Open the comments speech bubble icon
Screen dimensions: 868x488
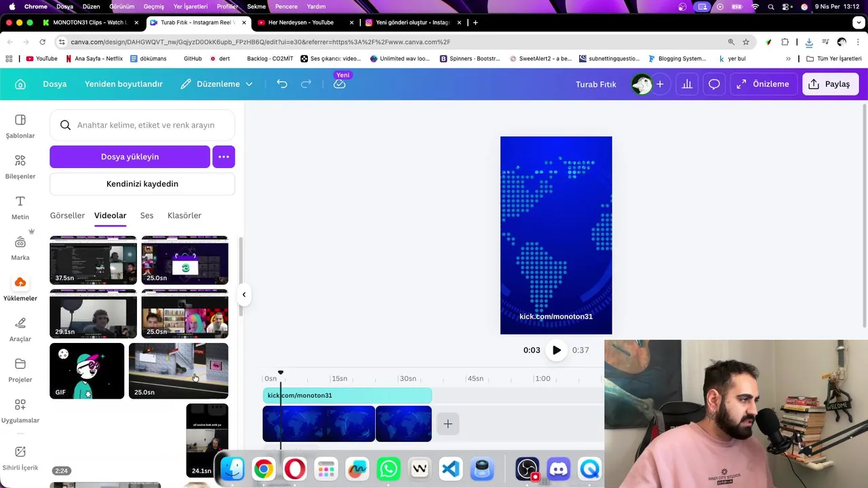coord(714,84)
